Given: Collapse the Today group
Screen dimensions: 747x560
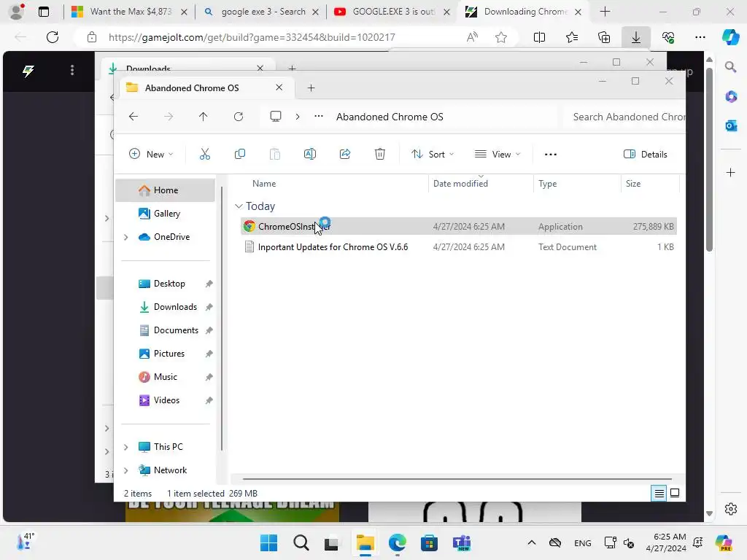Looking at the screenshot, I should [x=239, y=206].
